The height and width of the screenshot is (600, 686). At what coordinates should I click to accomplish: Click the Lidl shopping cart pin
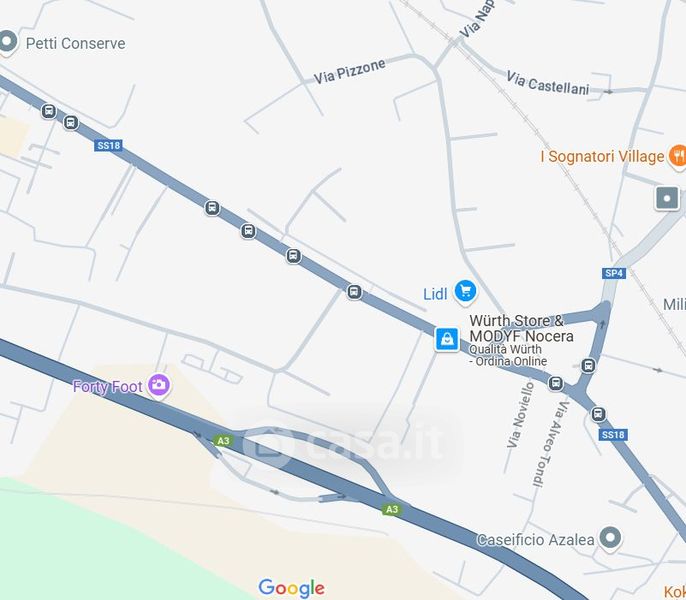[465, 292]
